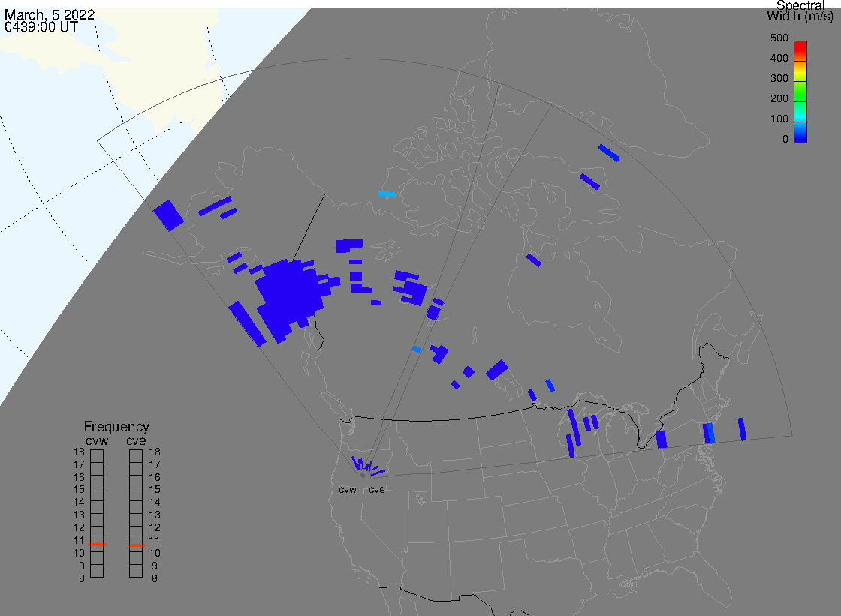Click the red frequency marker on the cvw bar
Viewport: 841px width, 616px height.
97,545
